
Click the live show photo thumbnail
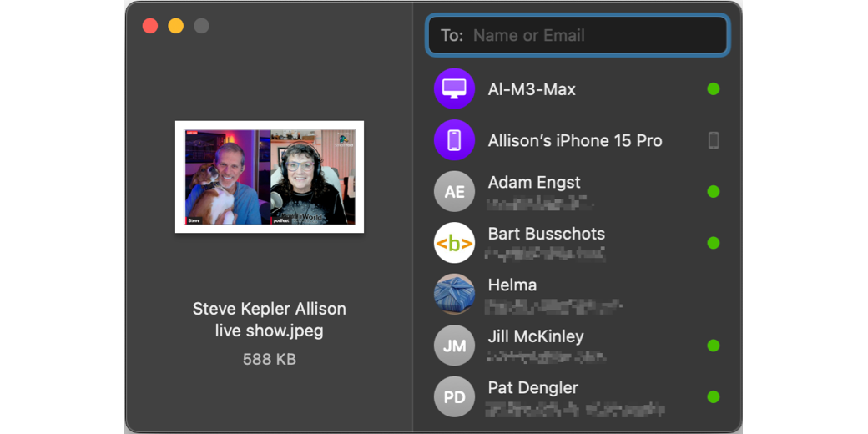[270, 177]
